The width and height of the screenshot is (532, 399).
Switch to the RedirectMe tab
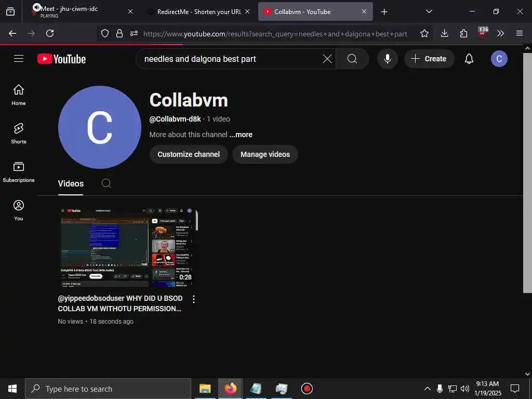[198, 11]
